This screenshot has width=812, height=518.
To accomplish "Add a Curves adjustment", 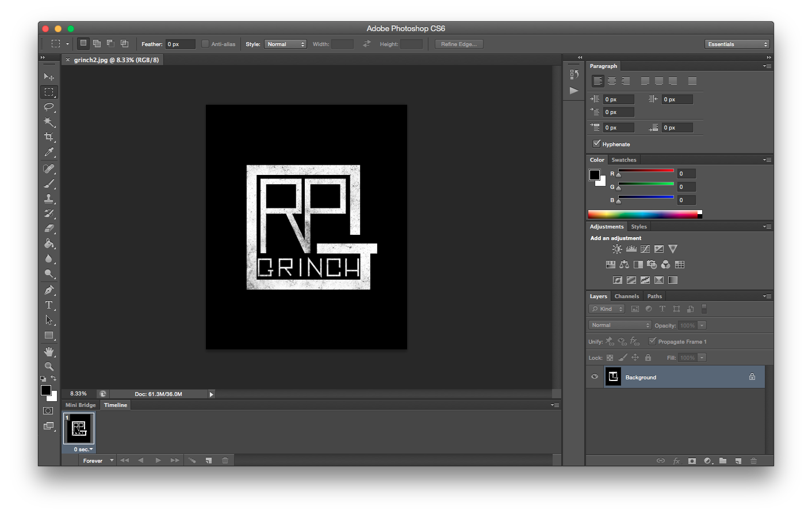I will [645, 249].
